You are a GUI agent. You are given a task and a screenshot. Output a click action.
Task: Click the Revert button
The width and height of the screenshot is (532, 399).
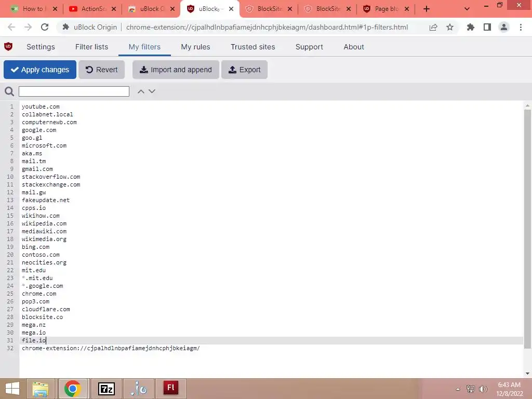(x=101, y=70)
